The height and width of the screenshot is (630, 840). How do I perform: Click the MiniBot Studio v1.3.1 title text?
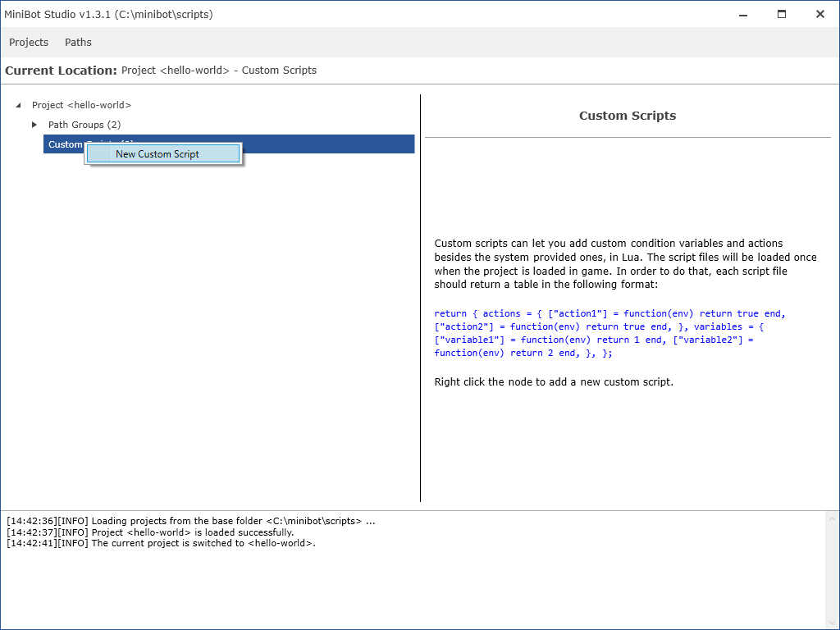point(109,15)
